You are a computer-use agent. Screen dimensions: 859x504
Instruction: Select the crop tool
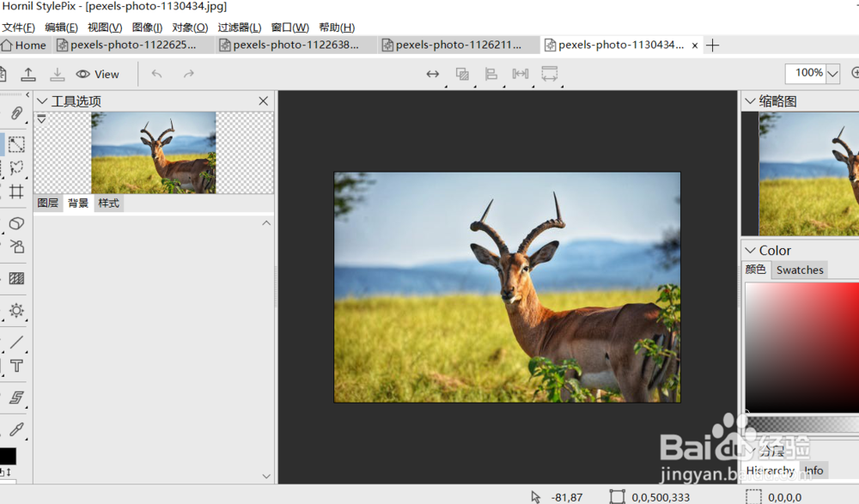pos(16,191)
